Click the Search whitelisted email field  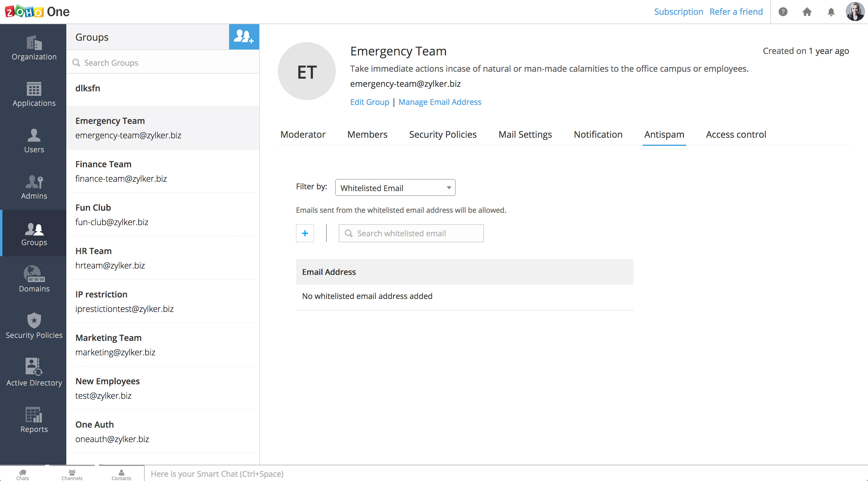tap(411, 233)
